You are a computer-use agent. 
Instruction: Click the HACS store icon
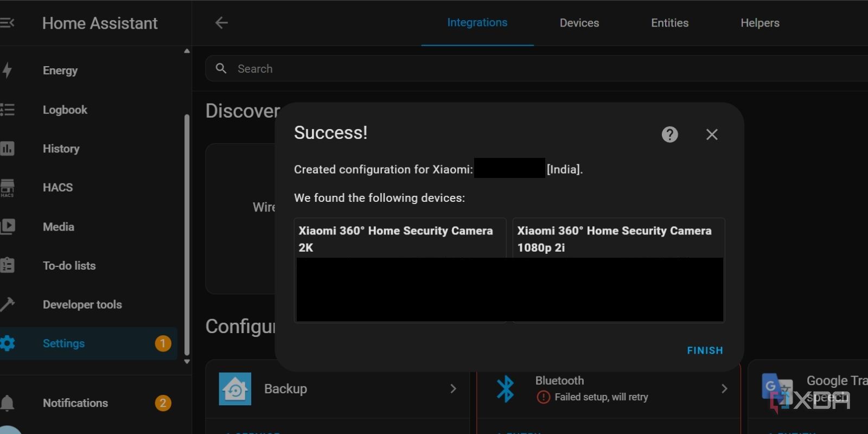click(x=7, y=188)
